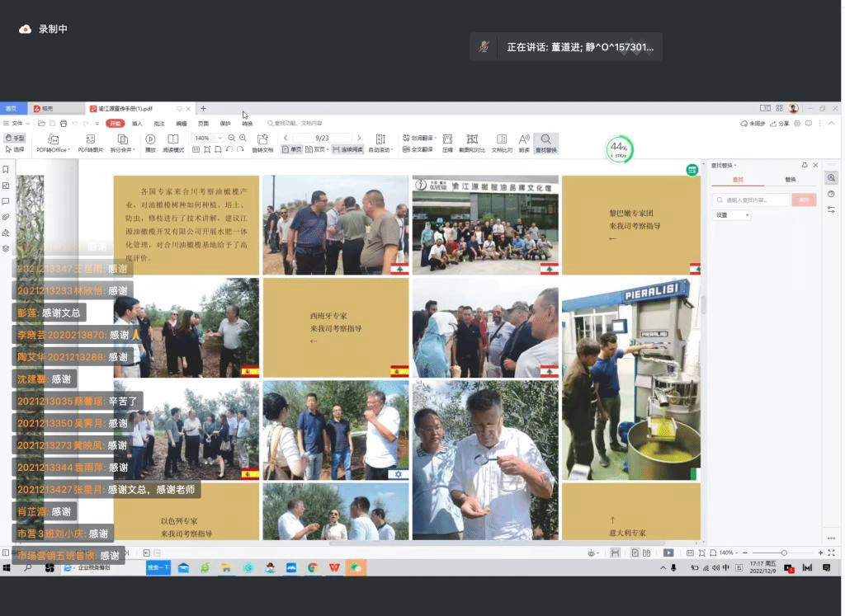The width and height of the screenshot is (845, 616).
Task: Expand the 文件 file menu
Action: tap(18, 124)
